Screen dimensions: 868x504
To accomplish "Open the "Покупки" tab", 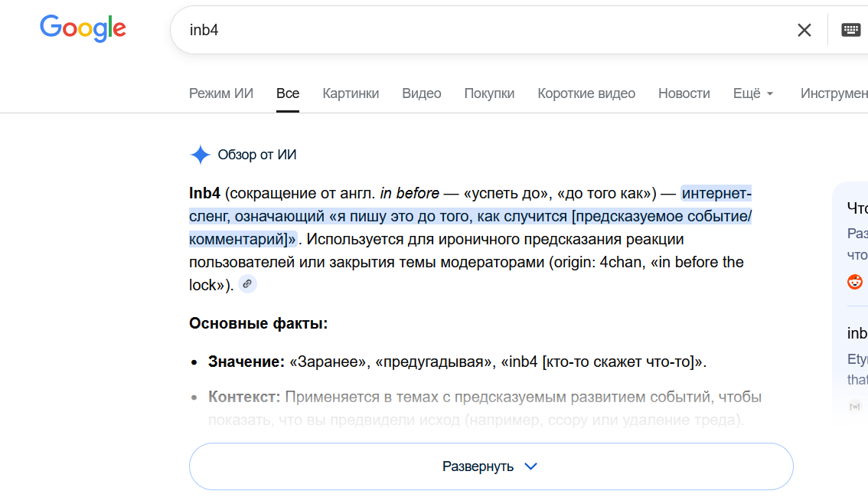I will 489,93.
